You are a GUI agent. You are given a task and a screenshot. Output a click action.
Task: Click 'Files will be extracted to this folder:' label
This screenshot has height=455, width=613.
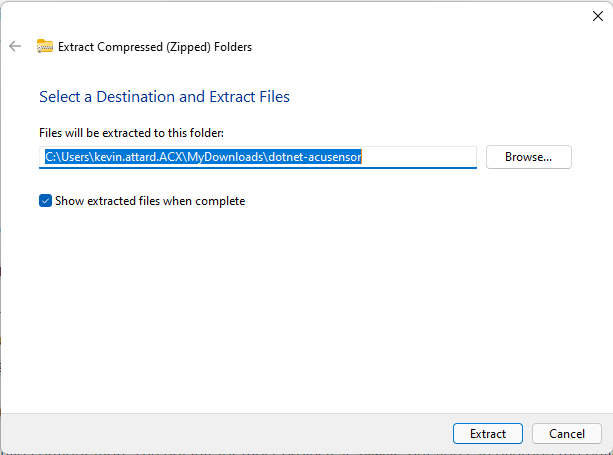tap(131, 133)
